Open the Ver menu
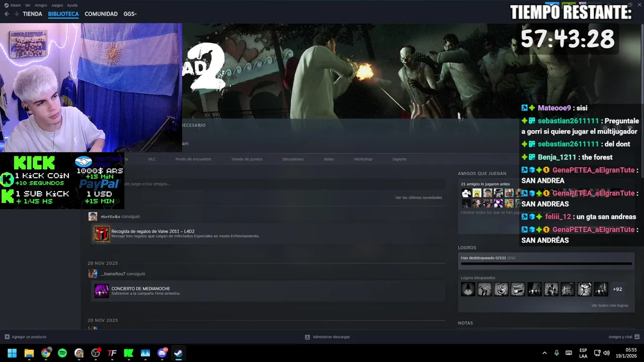 pos(28,5)
